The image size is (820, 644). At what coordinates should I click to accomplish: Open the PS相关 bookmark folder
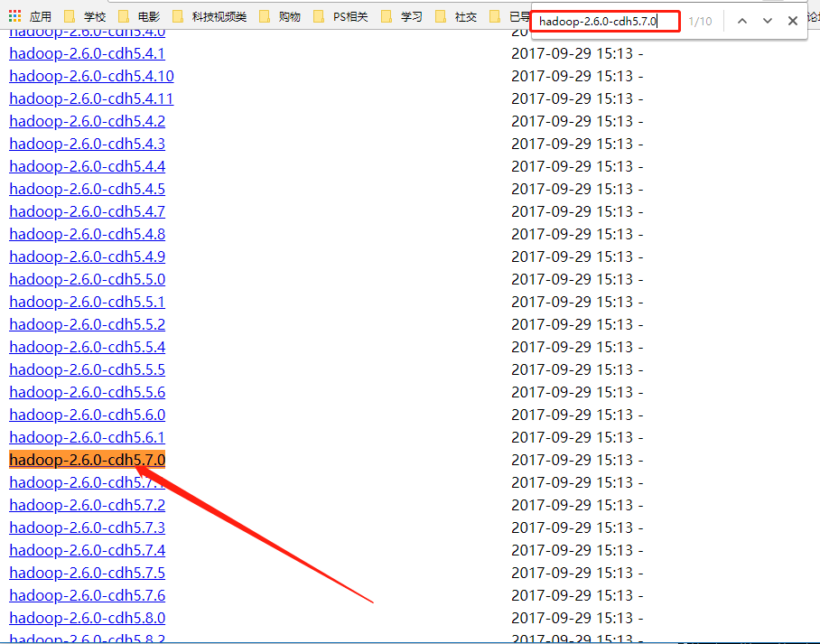[x=340, y=16]
